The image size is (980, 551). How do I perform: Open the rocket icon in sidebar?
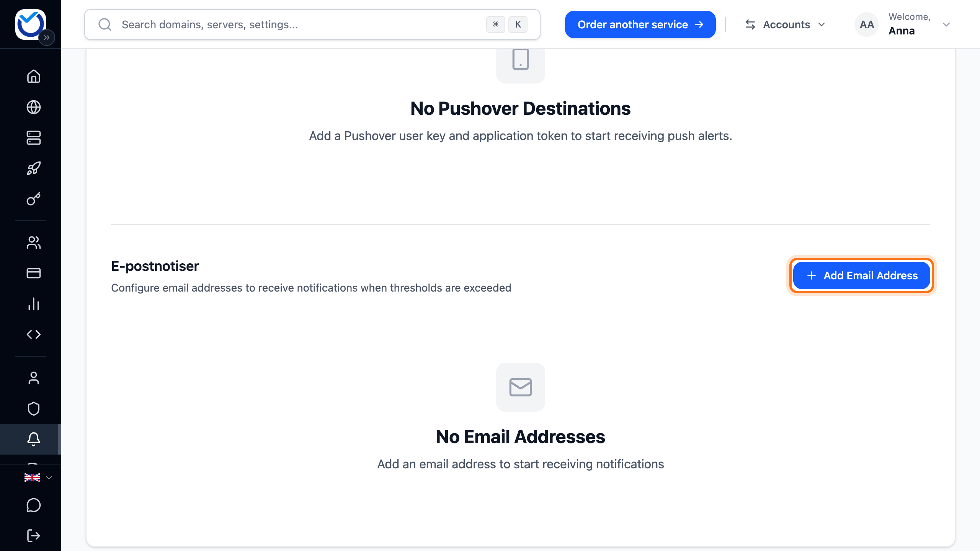34,168
